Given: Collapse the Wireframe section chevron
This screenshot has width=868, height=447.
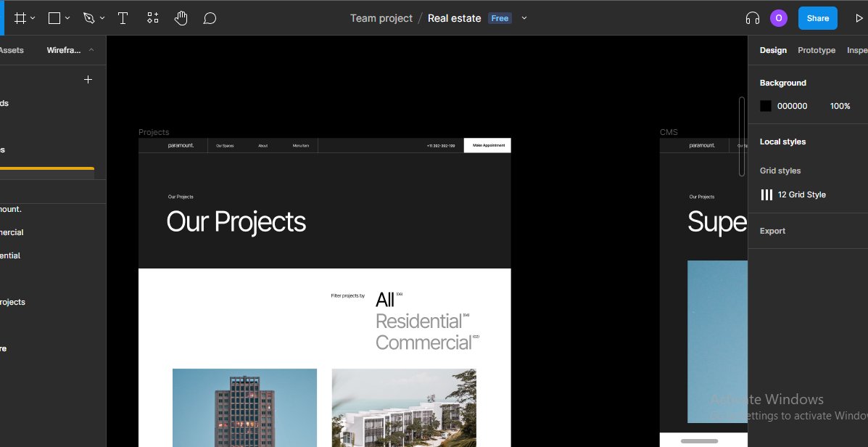Looking at the screenshot, I should [90, 51].
